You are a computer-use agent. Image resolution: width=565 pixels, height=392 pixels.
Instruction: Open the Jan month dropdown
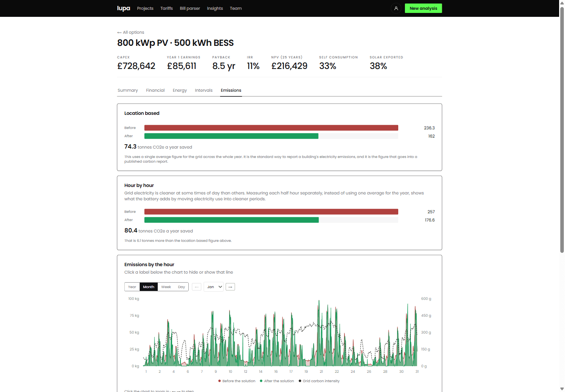(213, 287)
